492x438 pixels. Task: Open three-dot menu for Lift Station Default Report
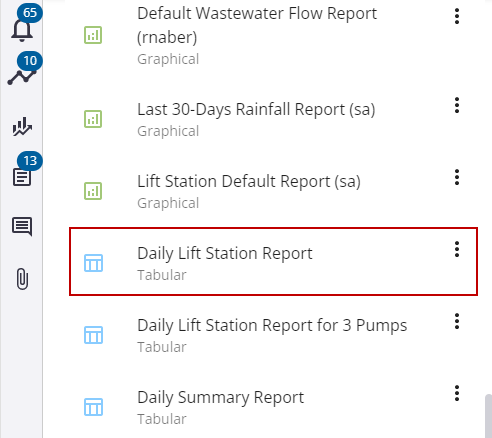coord(457,177)
